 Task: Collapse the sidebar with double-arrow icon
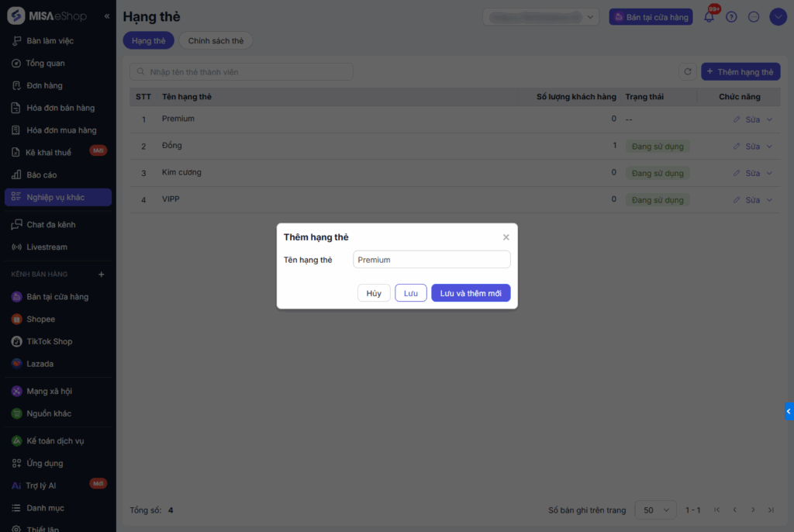click(x=107, y=16)
